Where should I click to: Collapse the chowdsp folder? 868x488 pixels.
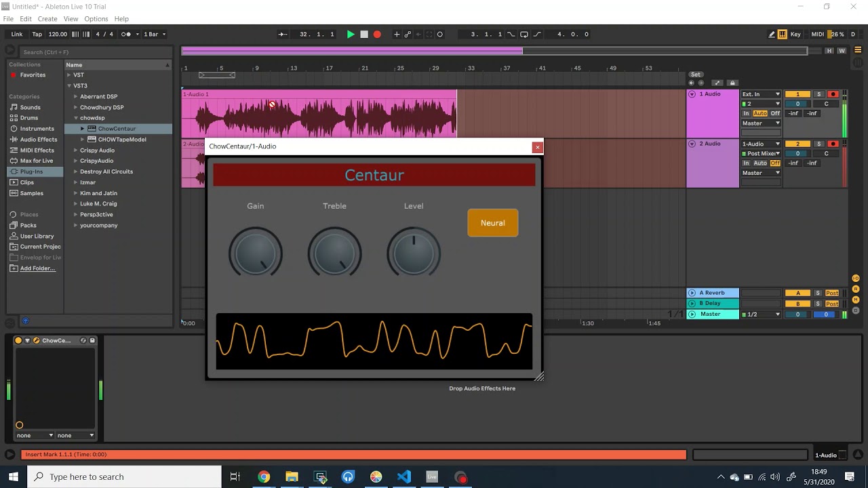pyautogui.click(x=76, y=118)
